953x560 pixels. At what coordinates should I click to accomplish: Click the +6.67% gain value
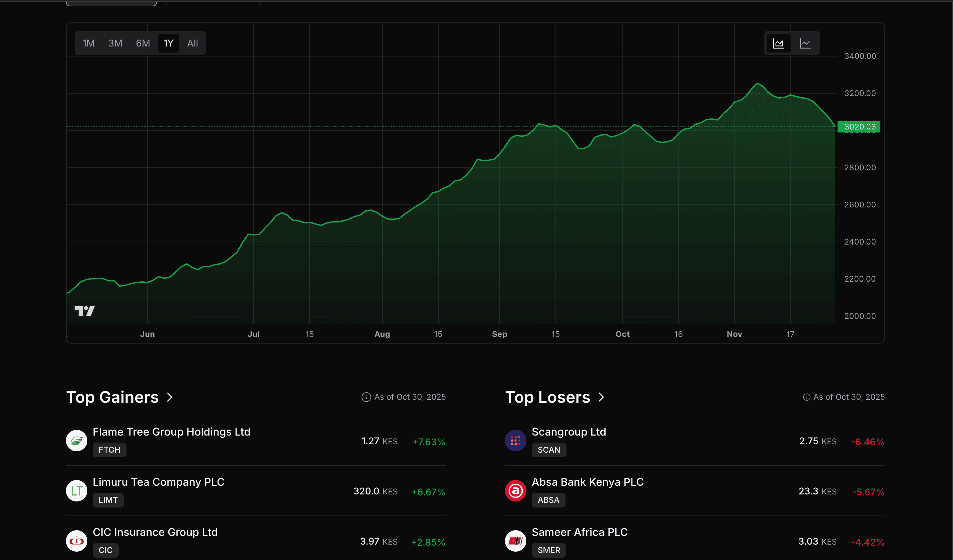tap(428, 492)
